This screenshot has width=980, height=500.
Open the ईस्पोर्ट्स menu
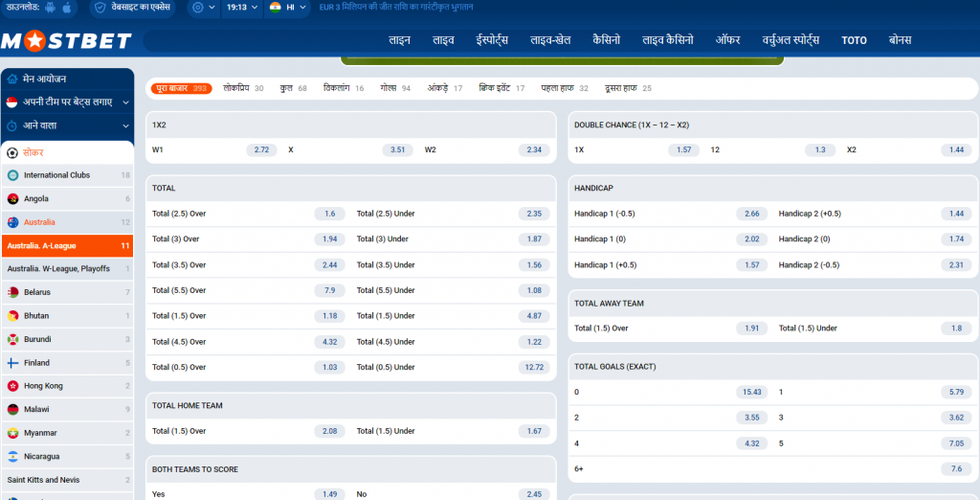coord(492,40)
